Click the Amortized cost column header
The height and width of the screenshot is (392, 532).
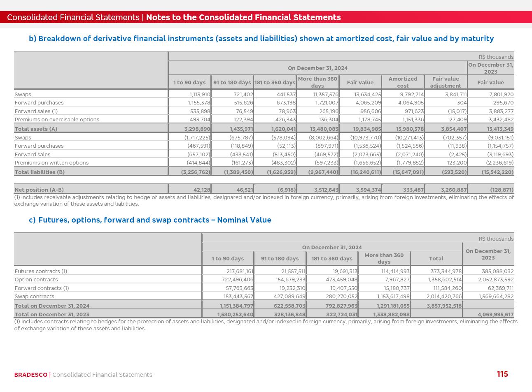[403, 82]
